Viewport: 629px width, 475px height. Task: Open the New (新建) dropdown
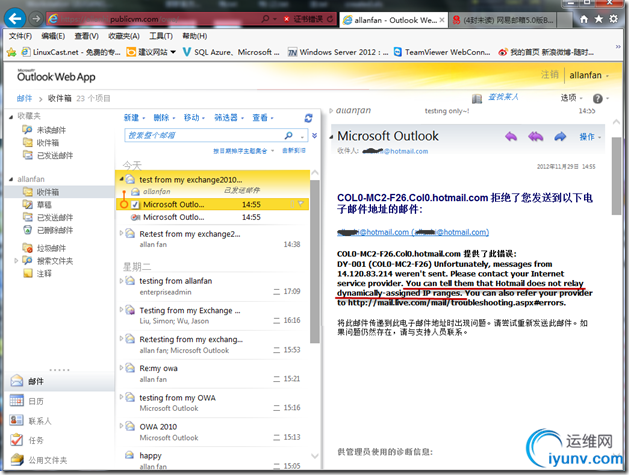click(x=134, y=118)
